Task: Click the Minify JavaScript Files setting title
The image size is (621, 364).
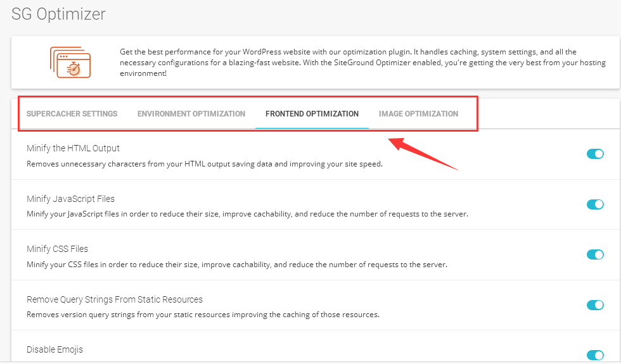Action: 70,199
